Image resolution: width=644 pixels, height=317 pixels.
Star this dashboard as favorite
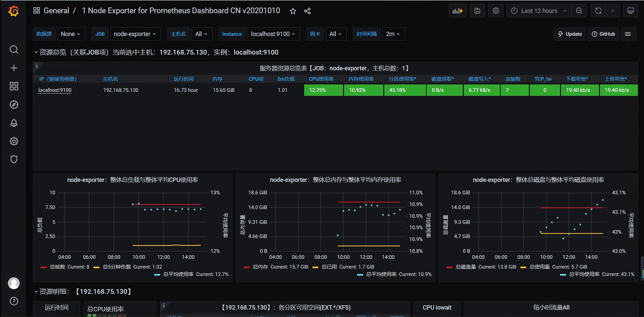(293, 11)
